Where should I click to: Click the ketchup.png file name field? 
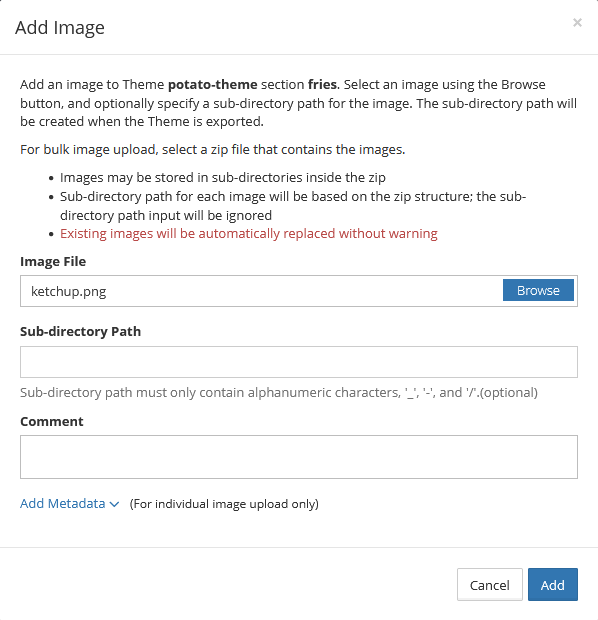pos(261,291)
